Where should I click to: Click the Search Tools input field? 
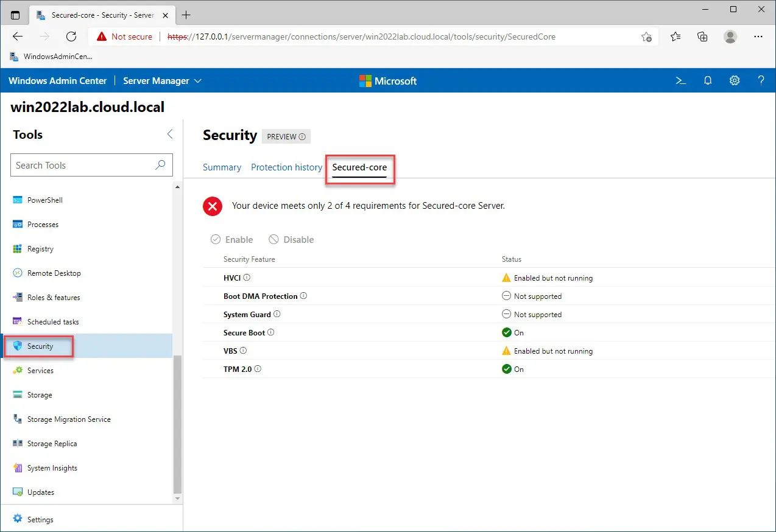82,165
